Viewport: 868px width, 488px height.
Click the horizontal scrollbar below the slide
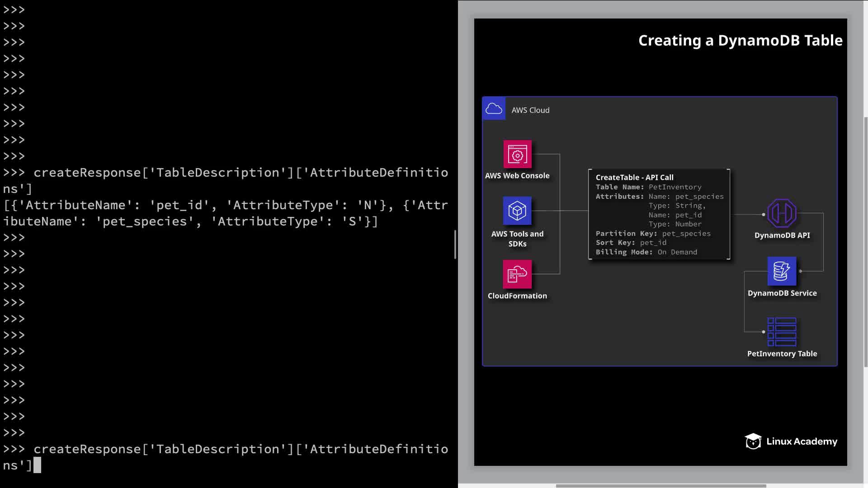click(660, 486)
